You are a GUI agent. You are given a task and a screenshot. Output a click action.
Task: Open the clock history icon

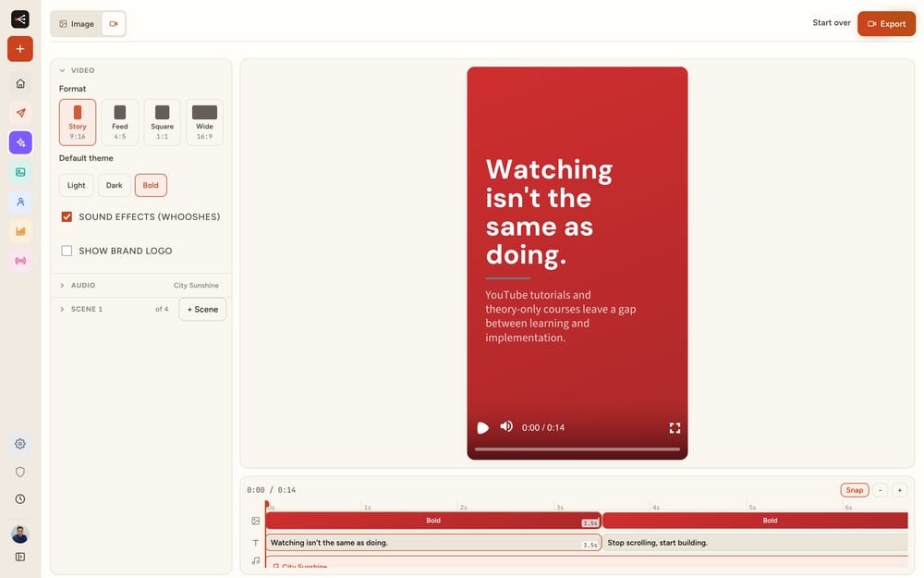click(x=20, y=499)
